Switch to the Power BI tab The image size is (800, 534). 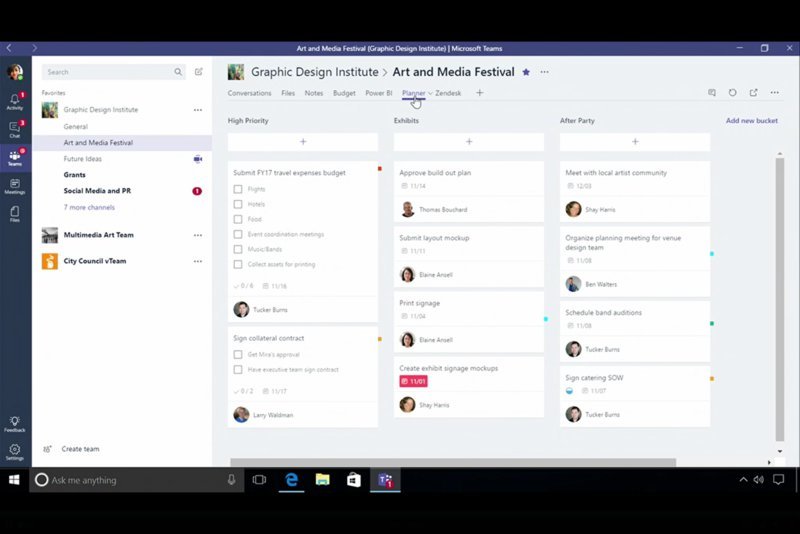pos(378,93)
